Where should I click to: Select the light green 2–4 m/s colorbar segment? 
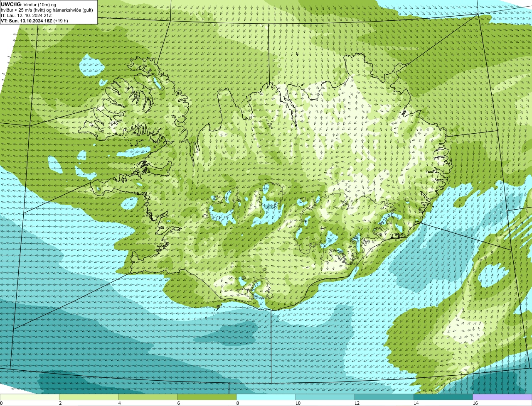coord(89,397)
